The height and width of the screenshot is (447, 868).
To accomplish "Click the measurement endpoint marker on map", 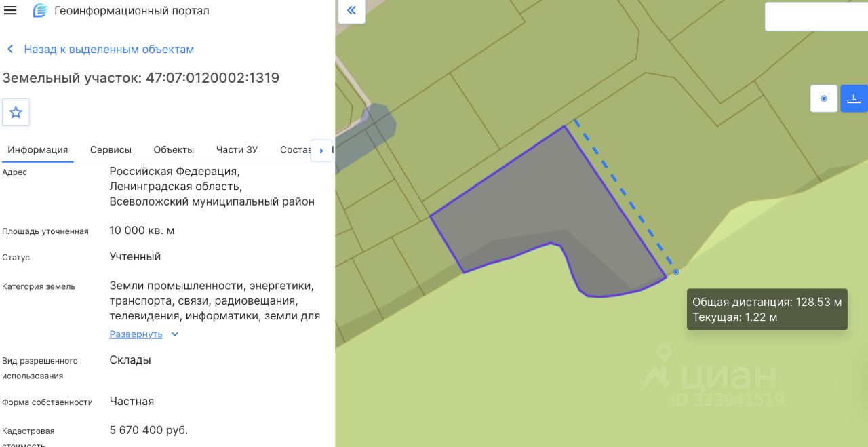I will [676, 272].
